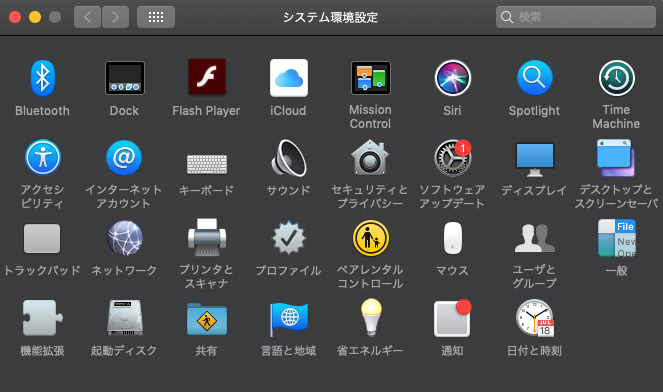The image size is (663, 392).
Task: Open 通知 notifications preferences
Action: [x=452, y=318]
